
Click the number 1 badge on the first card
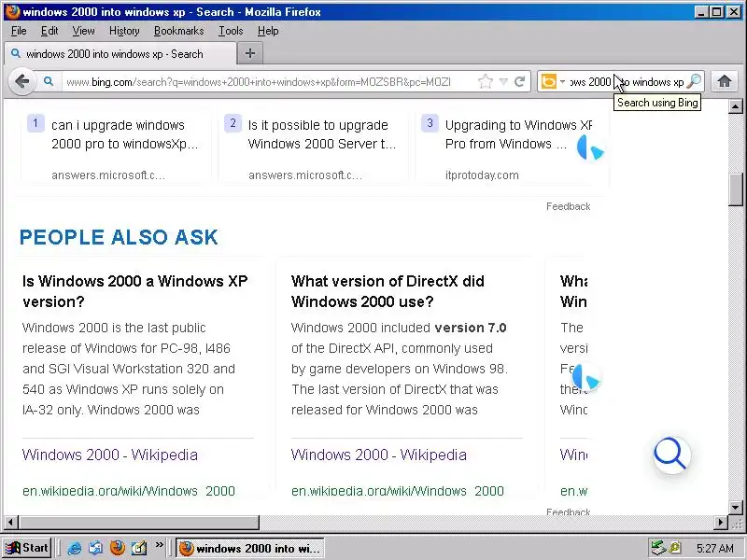(35, 123)
